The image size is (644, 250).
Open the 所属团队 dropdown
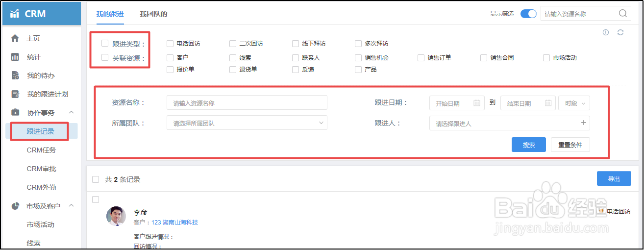(247, 123)
